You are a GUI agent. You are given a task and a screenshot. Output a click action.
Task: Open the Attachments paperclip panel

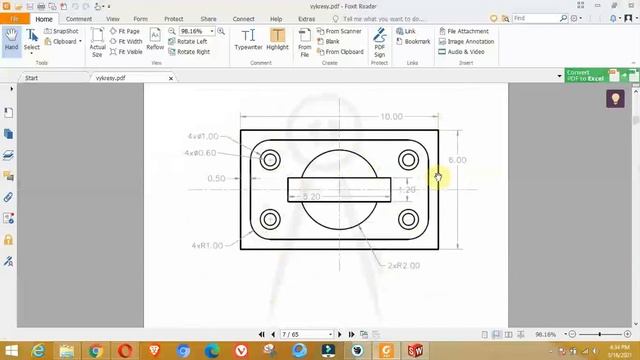(8, 198)
